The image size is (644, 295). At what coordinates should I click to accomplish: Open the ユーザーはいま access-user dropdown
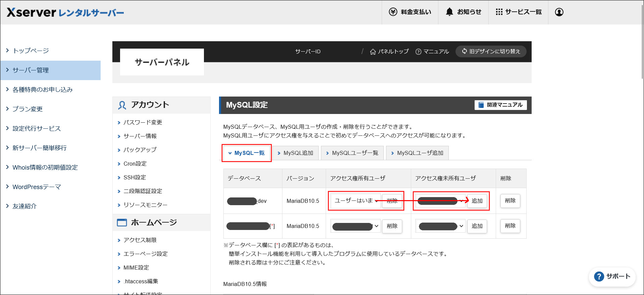pyautogui.click(x=356, y=201)
